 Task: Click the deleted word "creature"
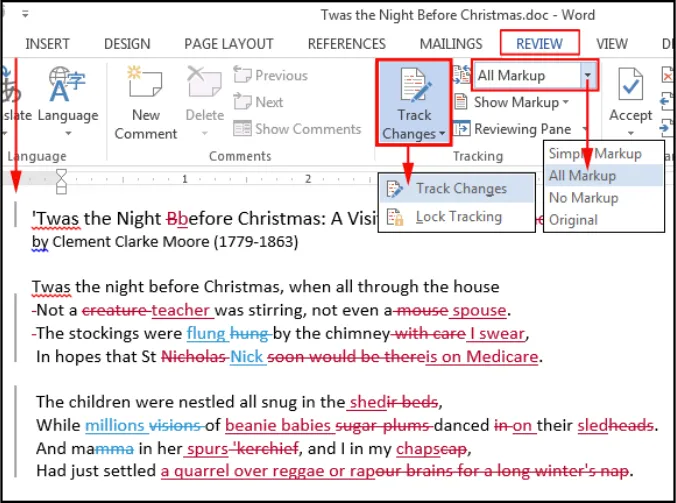pos(114,310)
